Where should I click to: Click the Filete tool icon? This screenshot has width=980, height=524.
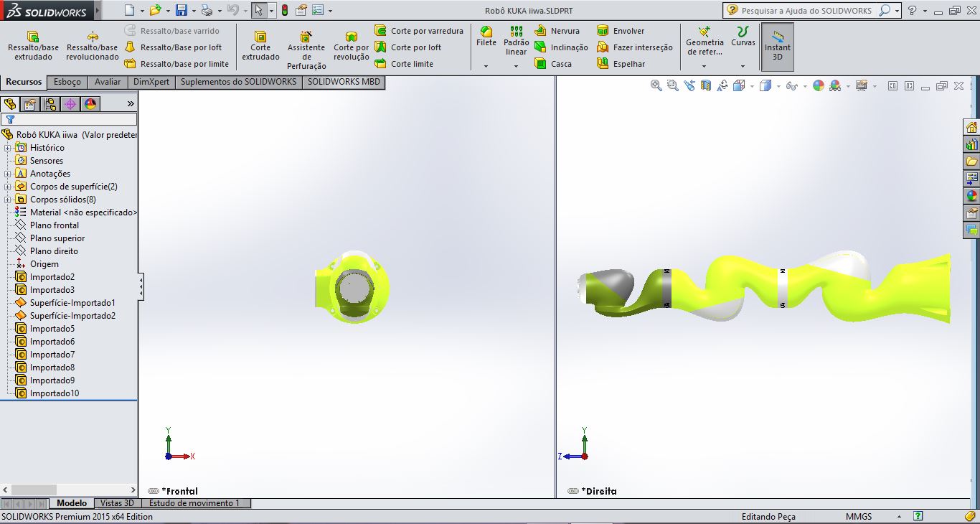point(486,32)
